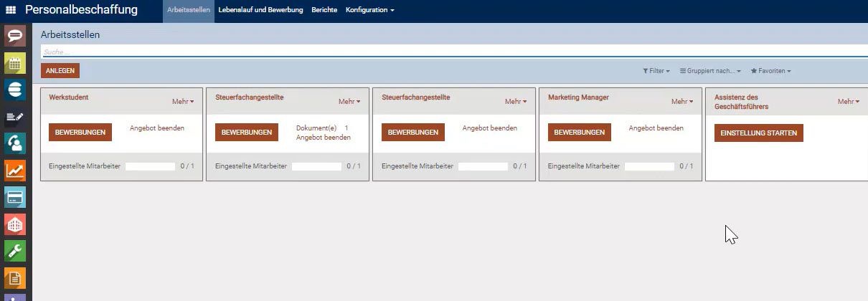This screenshot has height=301, width=868.
Task: Expand Mehr on the Marketing Manager card
Action: click(682, 102)
